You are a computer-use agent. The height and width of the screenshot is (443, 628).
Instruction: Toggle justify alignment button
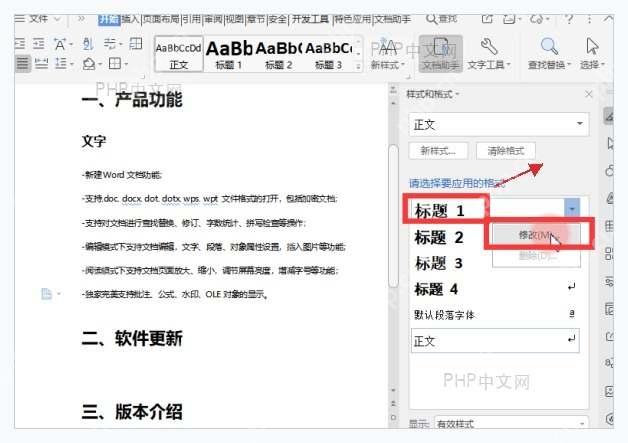[x=23, y=63]
